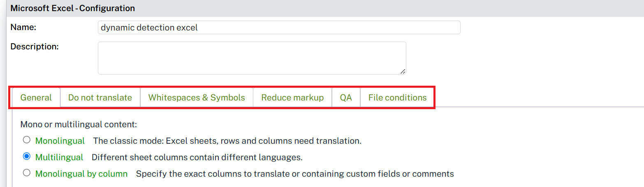Click the 'The classic mode' description text

(227, 141)
